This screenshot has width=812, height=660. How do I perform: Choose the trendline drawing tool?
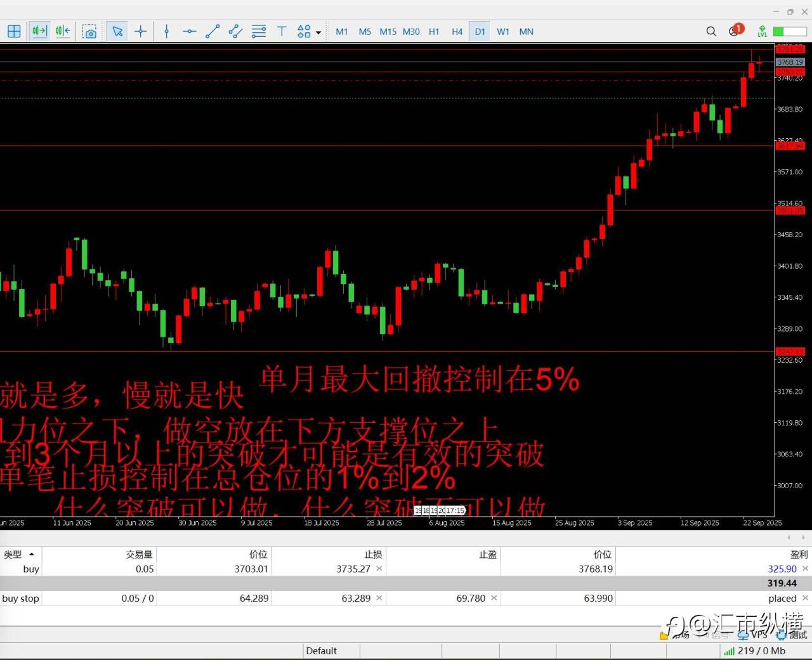(x=213, y=31)
